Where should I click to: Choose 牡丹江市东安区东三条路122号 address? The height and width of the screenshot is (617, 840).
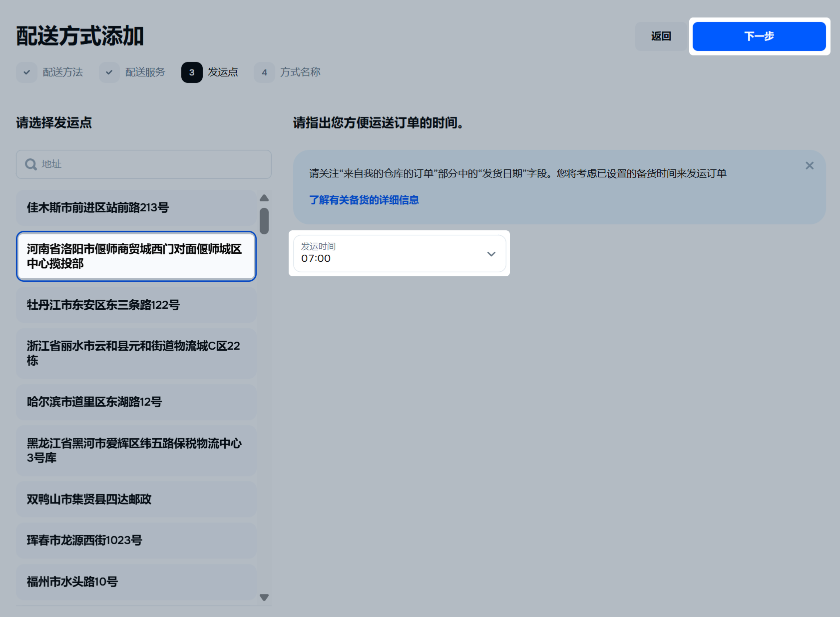coord(136,305)
